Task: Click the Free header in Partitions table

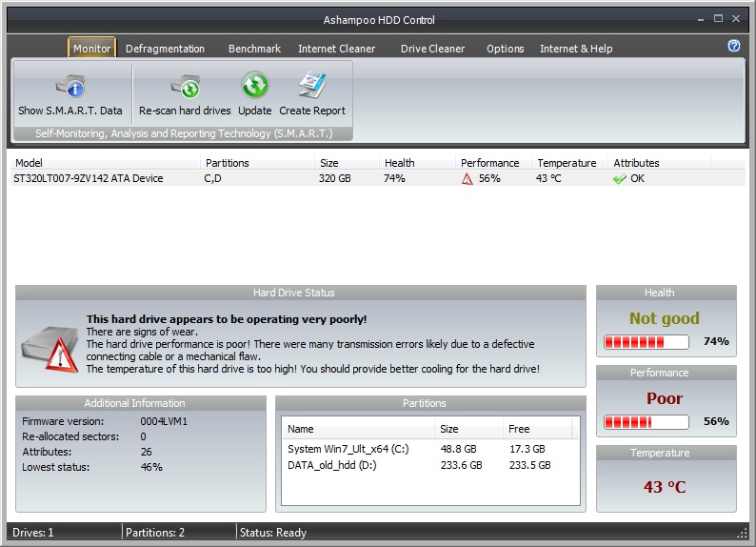Action: click(x=537, y=429)
